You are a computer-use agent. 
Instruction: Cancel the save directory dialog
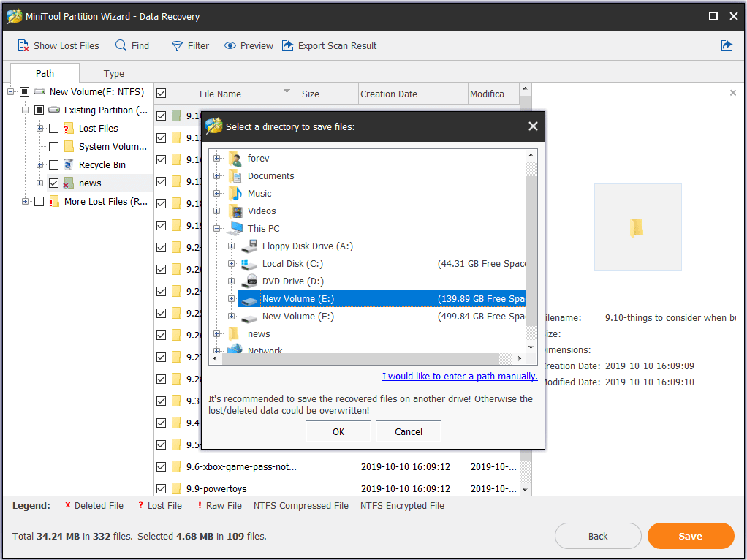coord(409,431)
